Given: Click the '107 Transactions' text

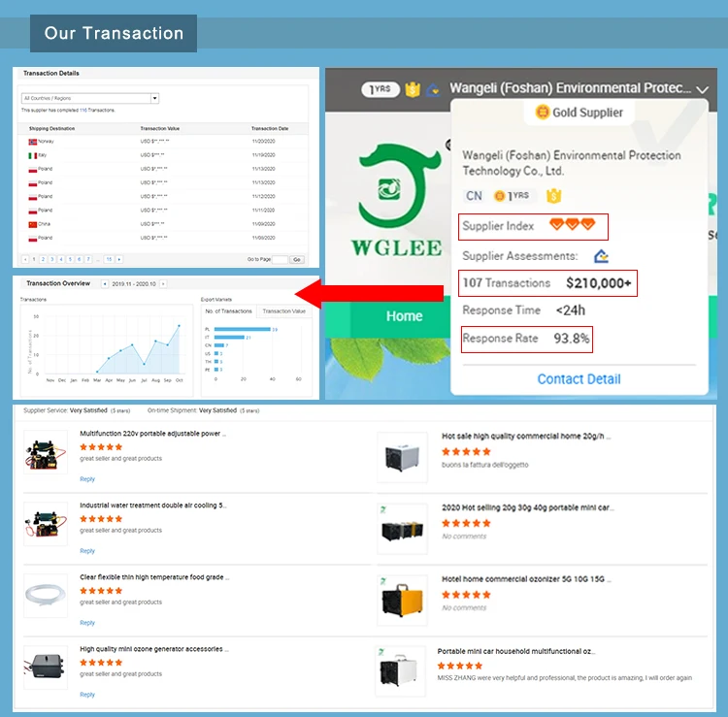Looking at the screenshot, I should click(x=506, y=282).
